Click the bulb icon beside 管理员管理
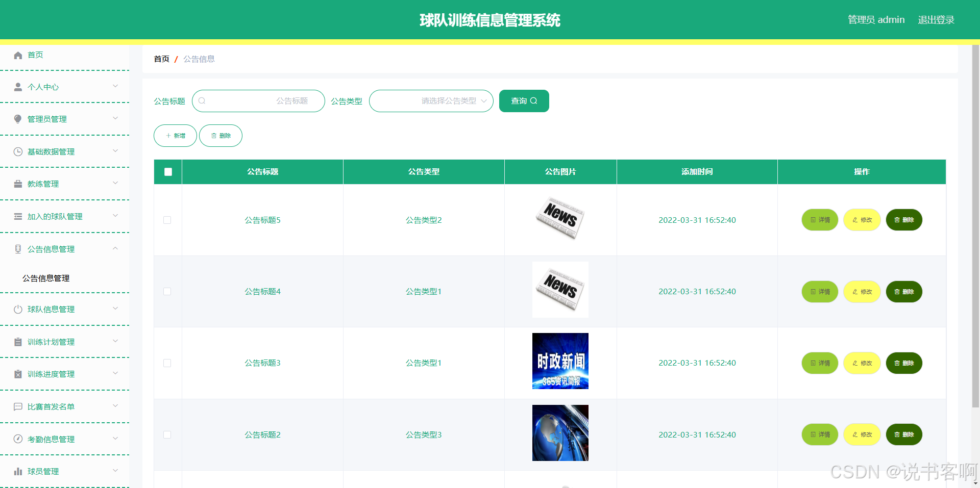980x488 pixels. pos(18,119)
